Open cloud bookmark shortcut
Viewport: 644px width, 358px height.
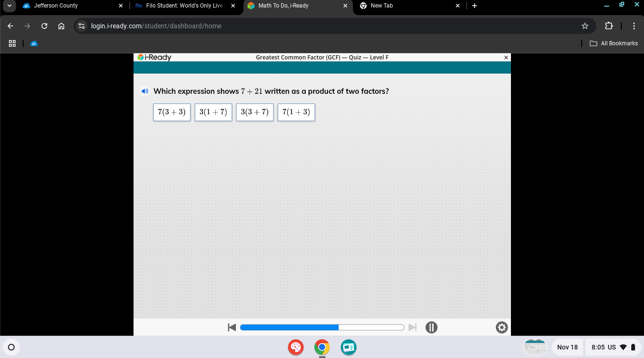point(34,43)
